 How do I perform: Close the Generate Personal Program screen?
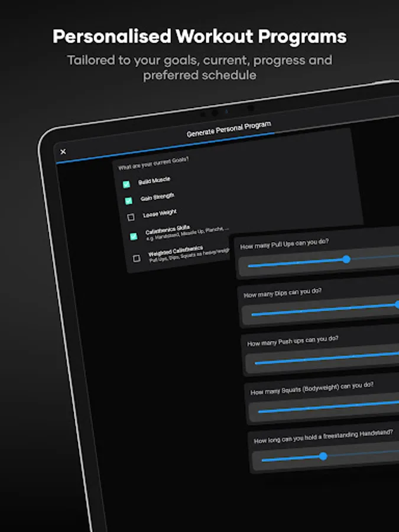pos(63,152)
